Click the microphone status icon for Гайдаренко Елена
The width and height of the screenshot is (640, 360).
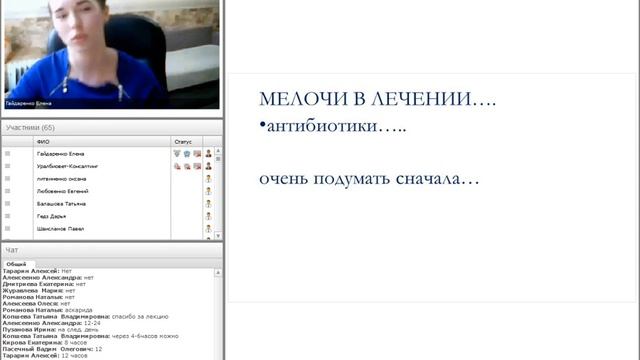tap(177, 153)
